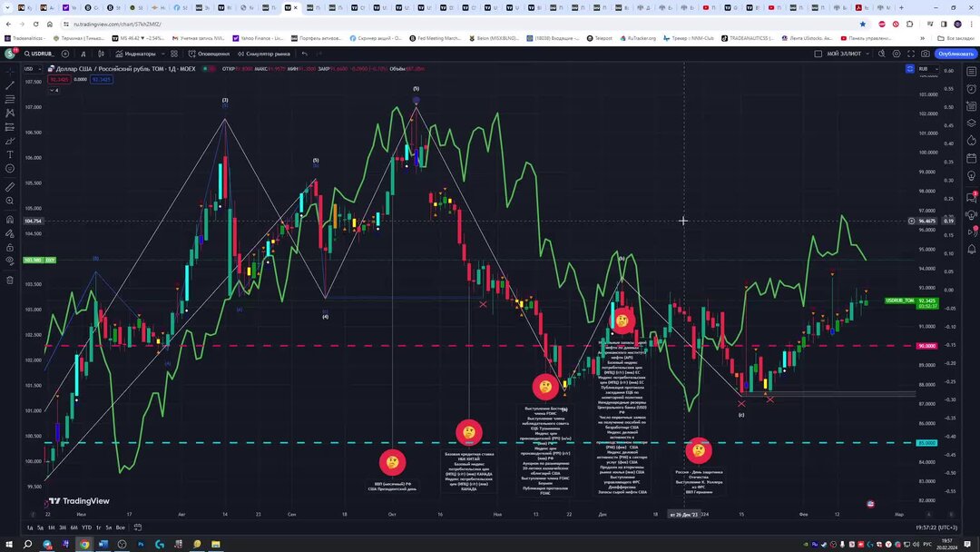Open the USDRUB symbol search
Viewport: 980px width, 552px height.
pos(39,54)
